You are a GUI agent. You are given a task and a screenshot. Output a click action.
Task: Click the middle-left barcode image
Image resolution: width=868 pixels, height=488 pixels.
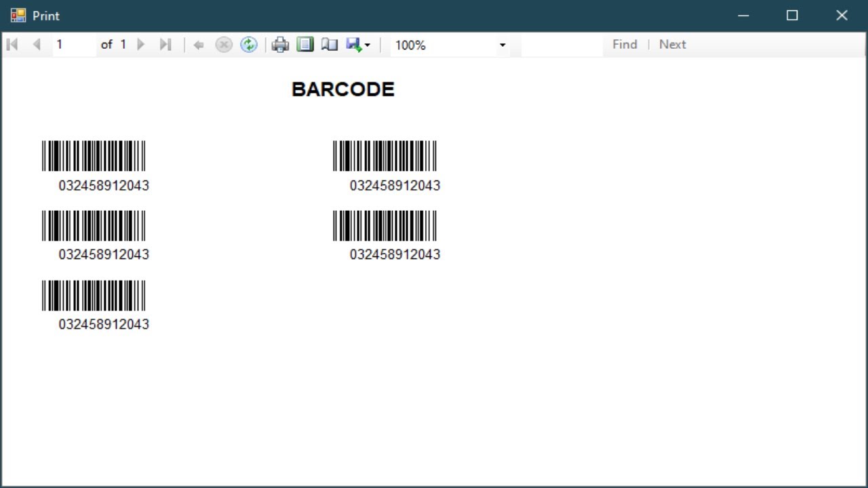tap(94, 226)
